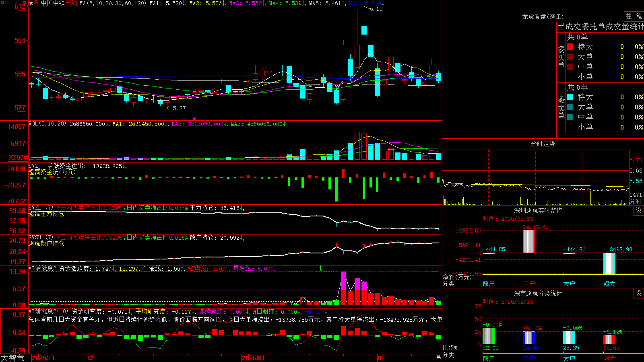Click the MA4: 5.539 value
The width and height of the screenshot is (644, 362).
click(x=287, y=3)
